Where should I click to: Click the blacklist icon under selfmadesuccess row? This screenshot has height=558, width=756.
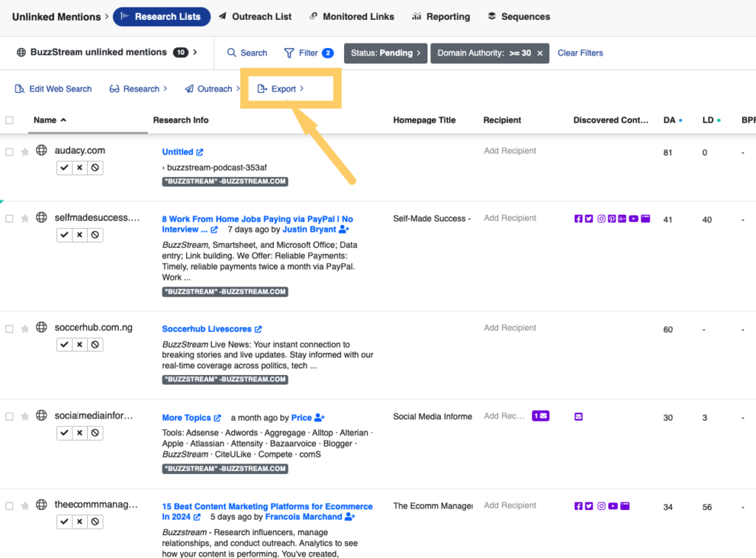click(94, 235)
